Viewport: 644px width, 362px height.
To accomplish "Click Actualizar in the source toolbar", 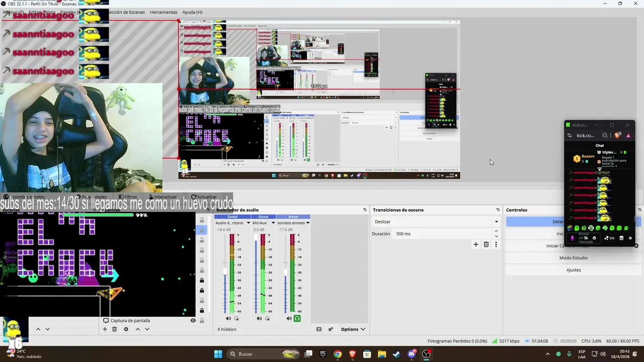I will point(203,197).
